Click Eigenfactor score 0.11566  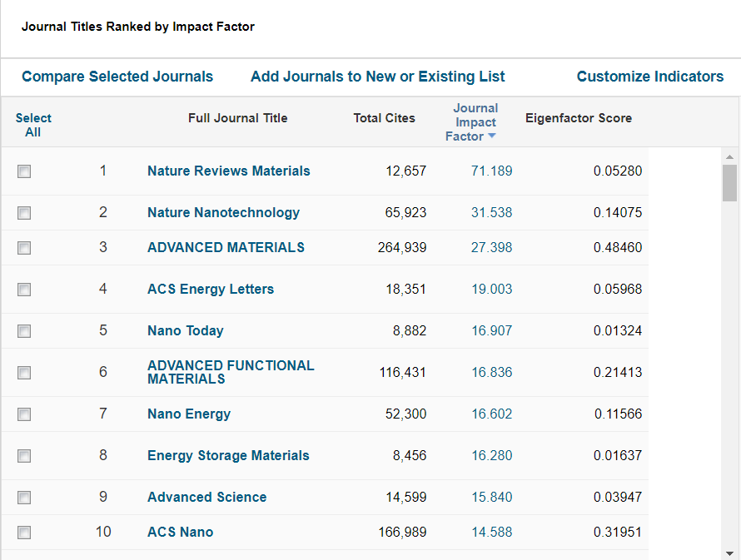618,414
